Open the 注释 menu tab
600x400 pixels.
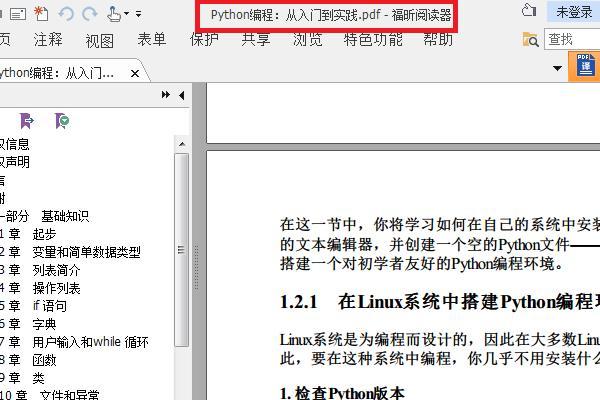point(48,39)
